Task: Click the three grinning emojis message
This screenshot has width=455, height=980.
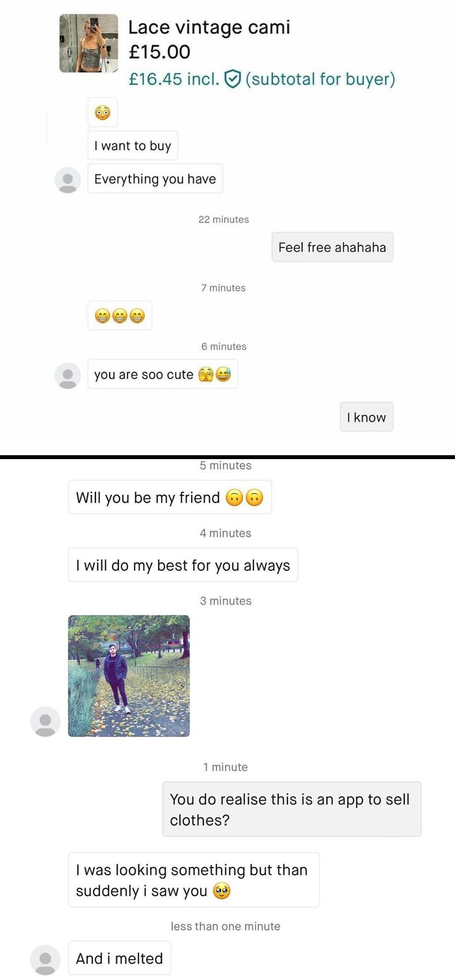Action: point(120,315)
